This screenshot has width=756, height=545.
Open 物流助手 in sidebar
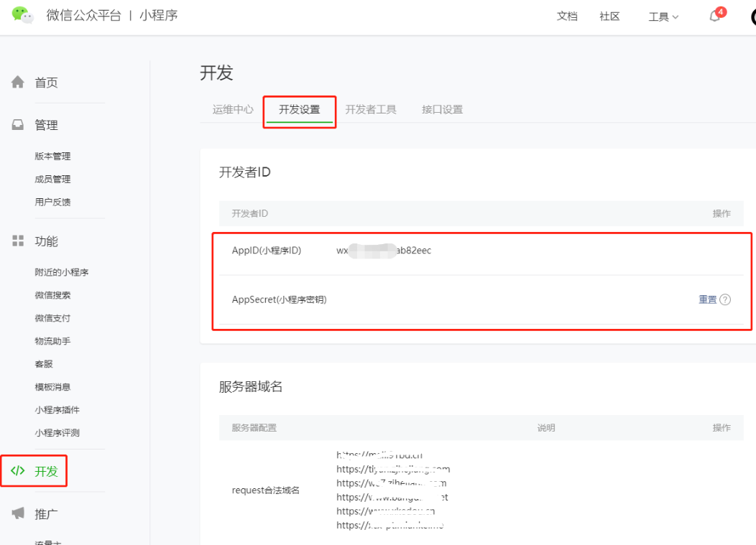[52, 341]
